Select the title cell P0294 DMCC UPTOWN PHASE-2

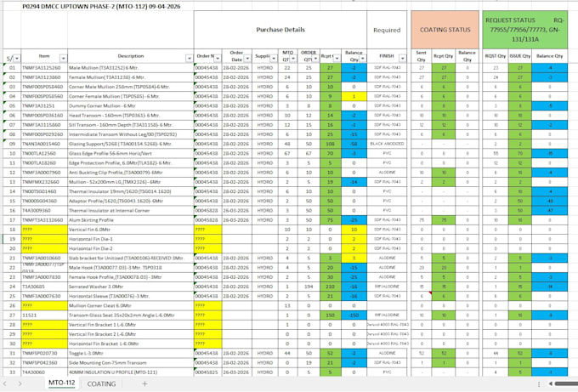point(101,6)
